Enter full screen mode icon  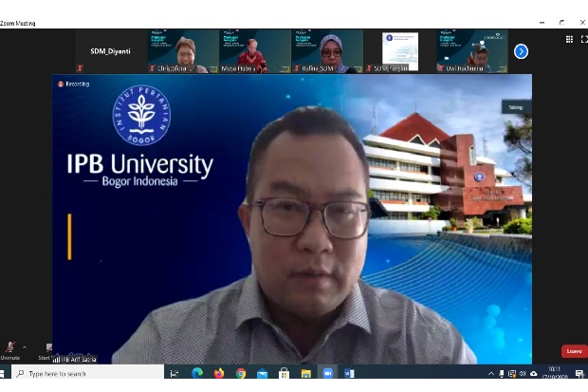click(x=584, y=39)
